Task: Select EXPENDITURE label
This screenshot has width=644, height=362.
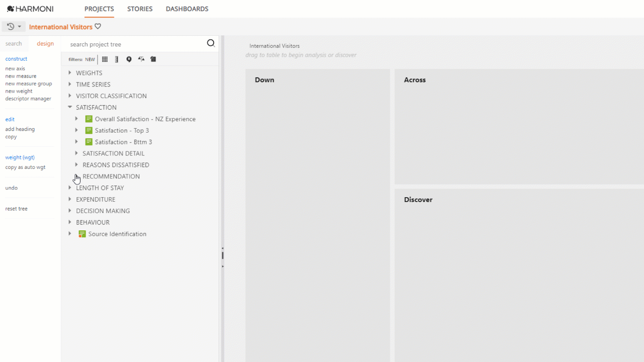Action: click(x=96, y=200)
